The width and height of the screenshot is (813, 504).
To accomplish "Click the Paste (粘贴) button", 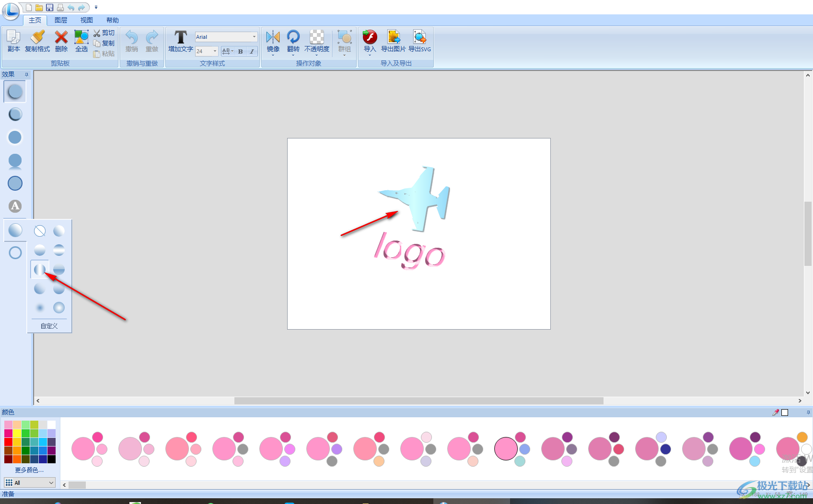I will [x=104, y=54].
